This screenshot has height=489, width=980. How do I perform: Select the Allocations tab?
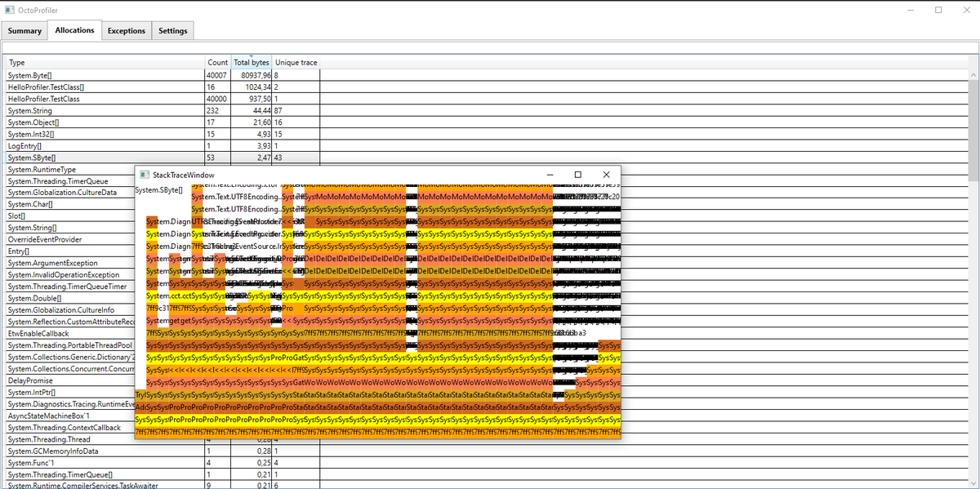(x=75, y=30)
